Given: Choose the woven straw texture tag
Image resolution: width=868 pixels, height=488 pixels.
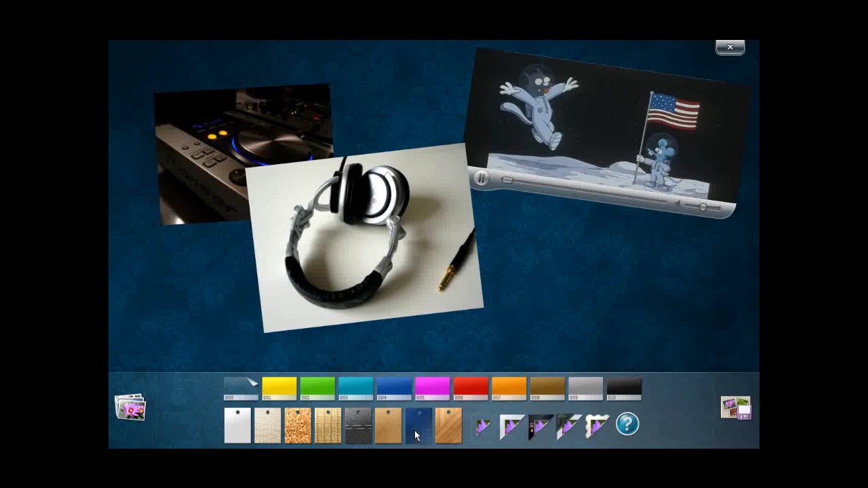Looking at the screenshot, I should pyautogui.click(x=328, y=426).
